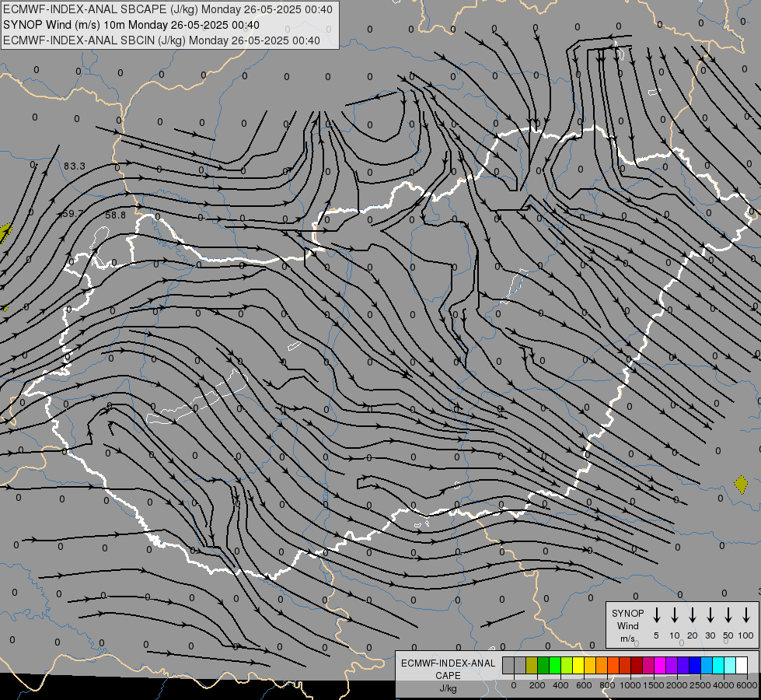
Task: Click the 30 label in wind legend
Action: 710,636
